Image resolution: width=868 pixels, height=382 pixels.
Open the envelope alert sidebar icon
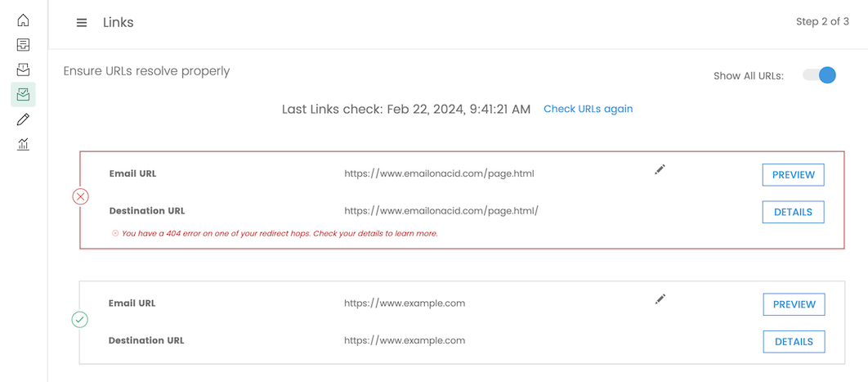pyautogui.click(x=23, y=70)
